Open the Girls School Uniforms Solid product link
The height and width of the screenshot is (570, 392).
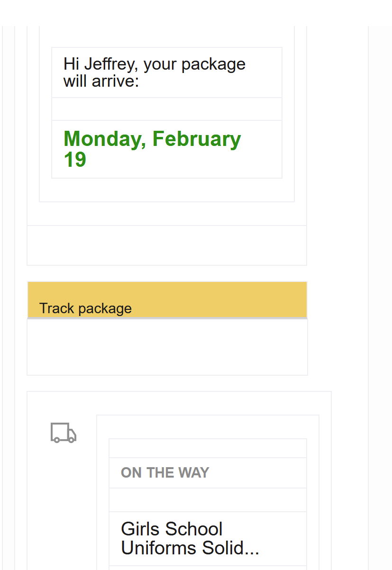[x=190, y=538]
